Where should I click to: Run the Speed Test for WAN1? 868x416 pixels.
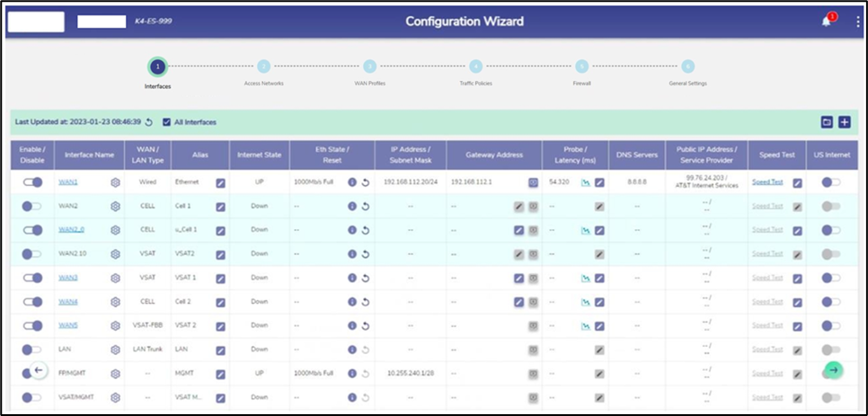(x=767, y=182)
